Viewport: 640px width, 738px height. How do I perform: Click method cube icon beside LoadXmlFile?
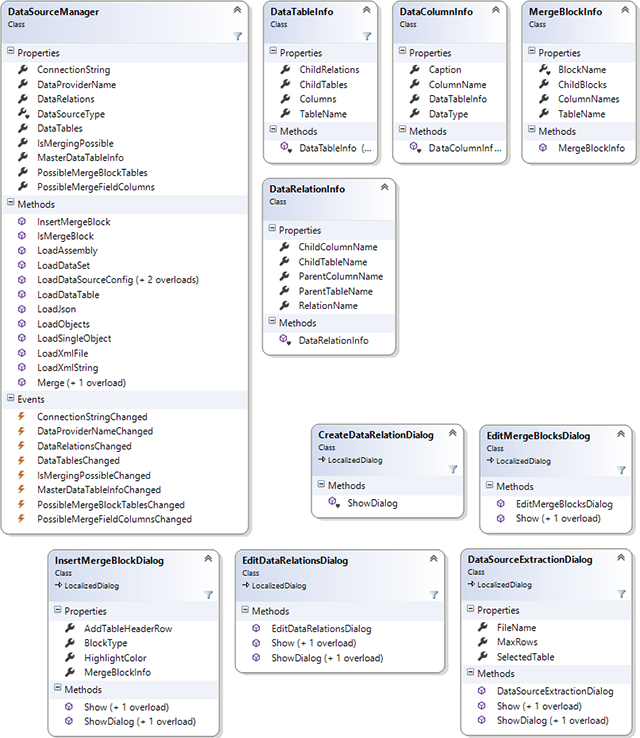tap(22, 353)
